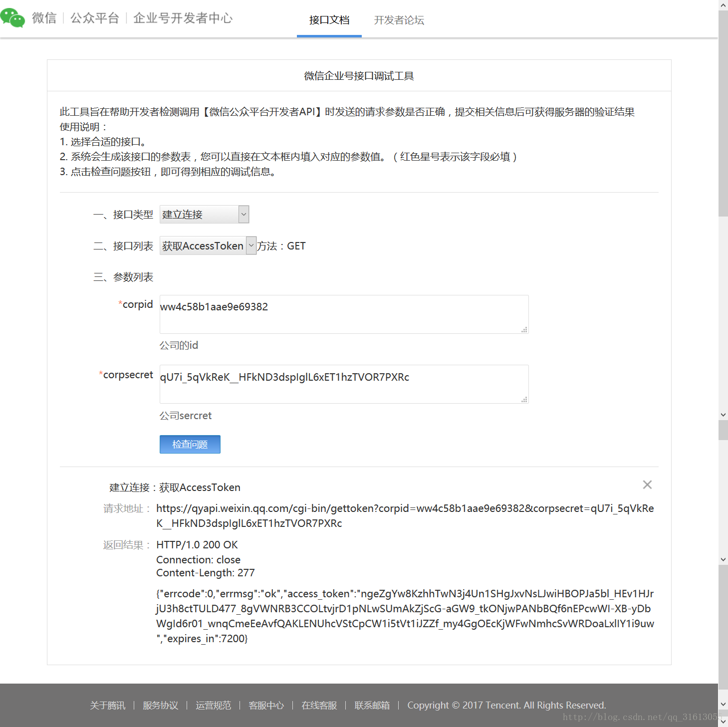Screen dimensions: 728x727
Task: Click into the corpid text field
Action: point(344,314)
